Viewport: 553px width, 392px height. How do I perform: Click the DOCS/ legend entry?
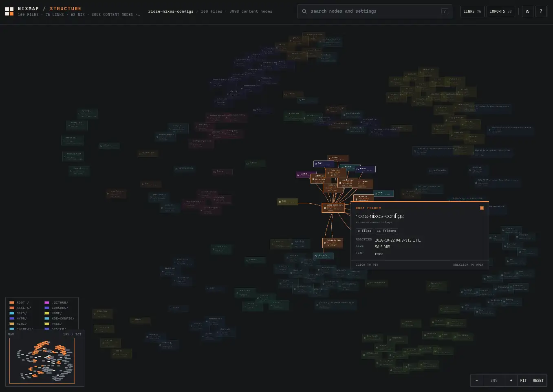coord(18,313)
